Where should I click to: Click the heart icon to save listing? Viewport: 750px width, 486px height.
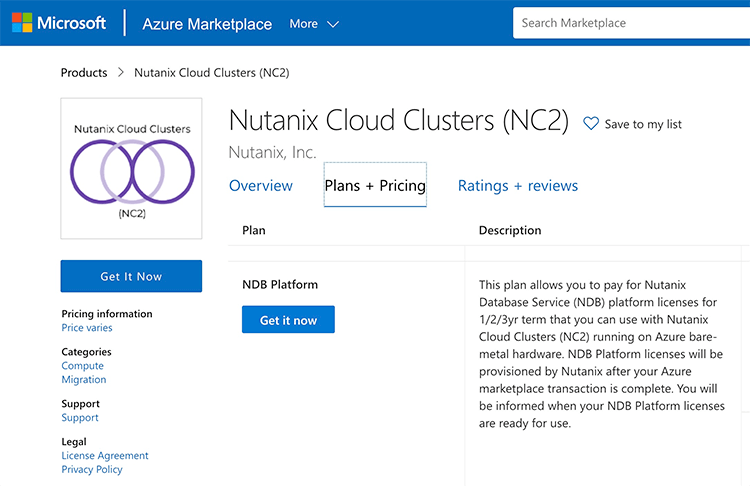(x=591, y=124)
